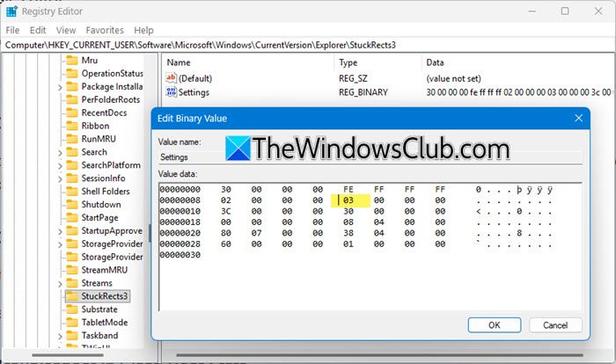Open the Edit menu
616x364 pixels.
point(38,30)
